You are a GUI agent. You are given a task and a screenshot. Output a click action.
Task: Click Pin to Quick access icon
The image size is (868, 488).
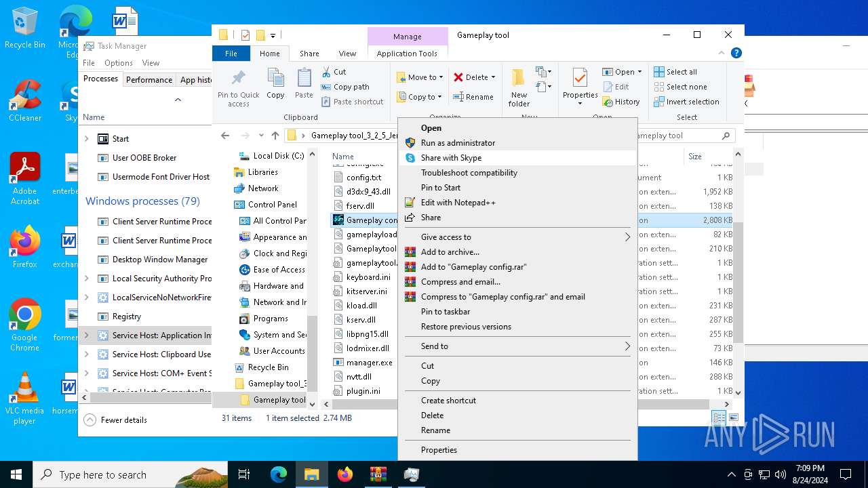point(238,87)
